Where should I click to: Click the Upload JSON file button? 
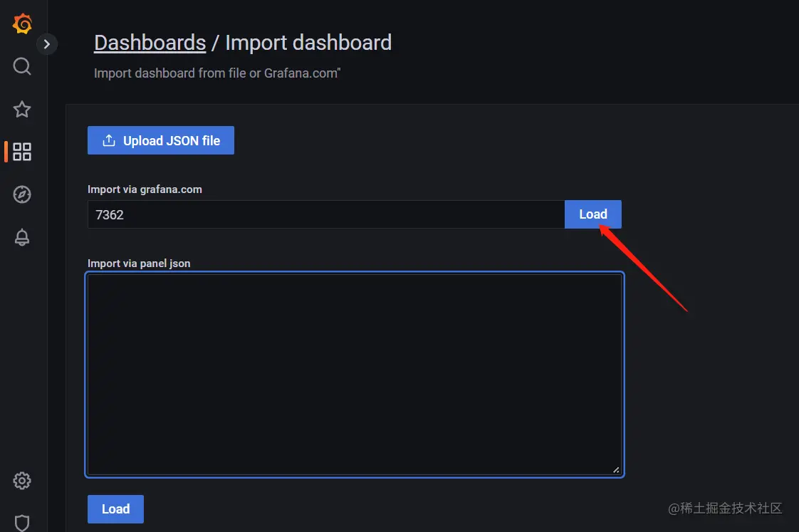161,140
